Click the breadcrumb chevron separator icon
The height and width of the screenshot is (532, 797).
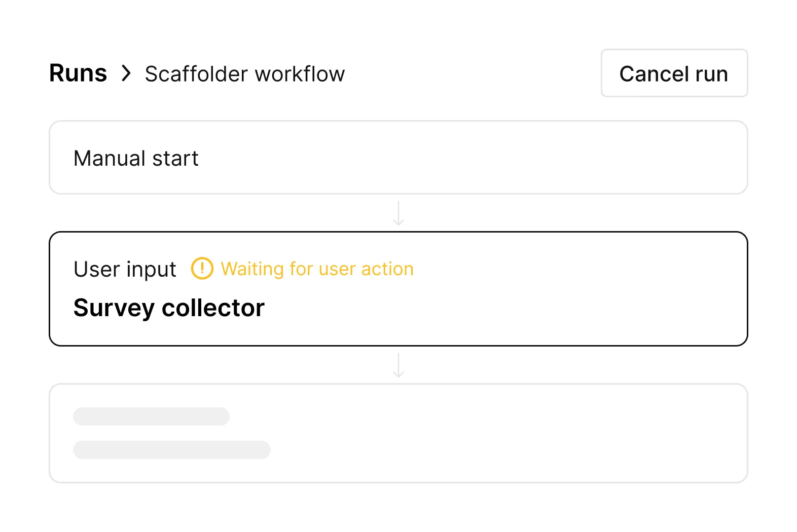click(126, 73)
